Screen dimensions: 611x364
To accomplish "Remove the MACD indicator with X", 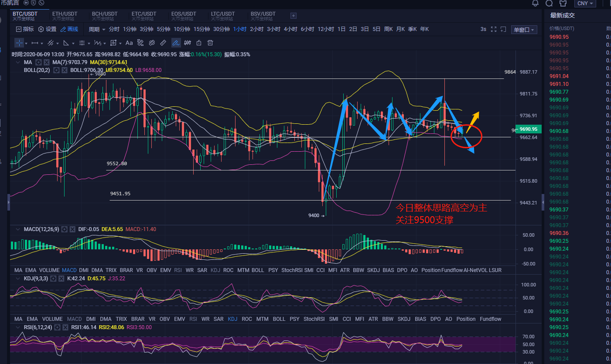I will click(x=73, y=229).
